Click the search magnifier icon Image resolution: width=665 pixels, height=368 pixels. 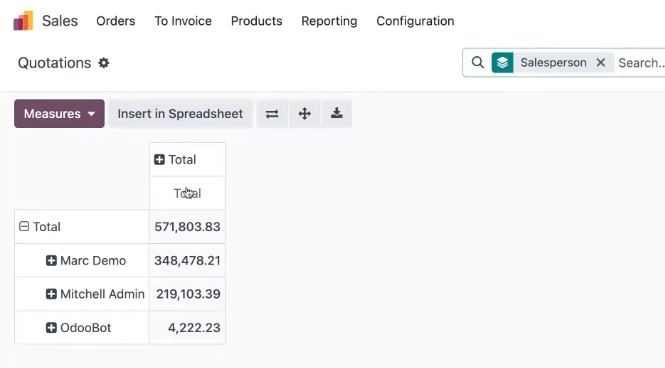tap(478, 63)
